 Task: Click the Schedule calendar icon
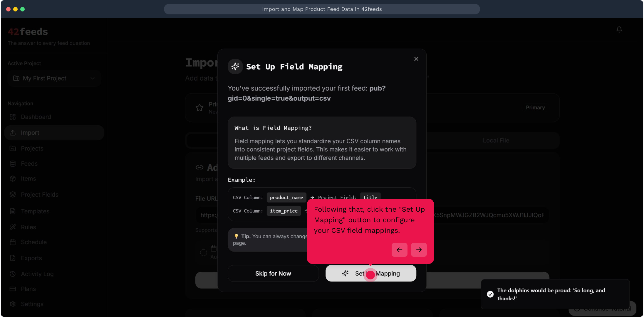coord(13,242)
